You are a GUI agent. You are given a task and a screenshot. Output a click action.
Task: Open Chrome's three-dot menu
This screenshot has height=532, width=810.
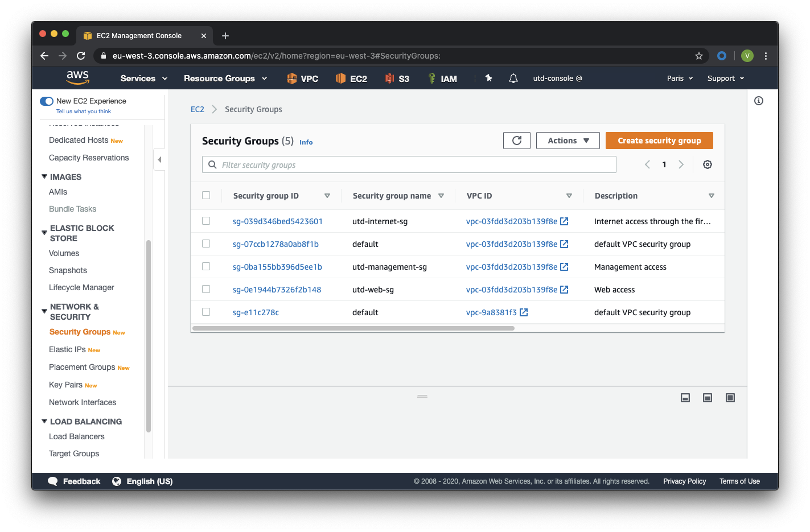coord(766,56)
